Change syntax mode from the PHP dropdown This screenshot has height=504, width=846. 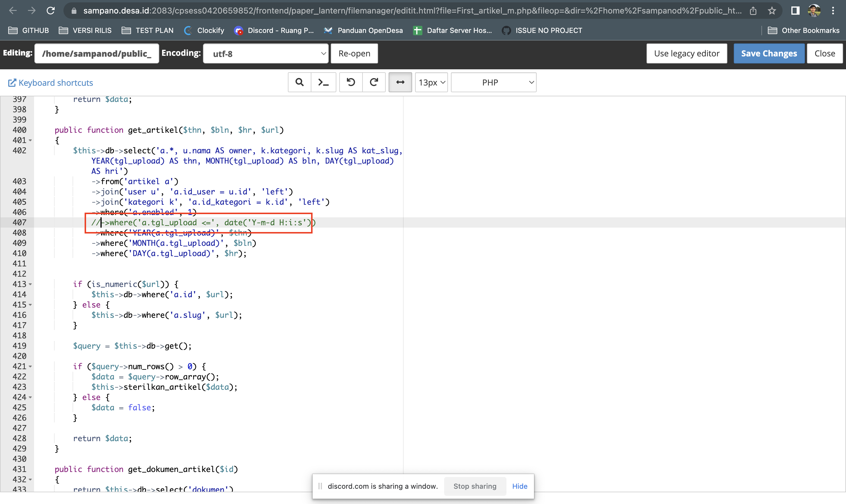tap(493, 82)
